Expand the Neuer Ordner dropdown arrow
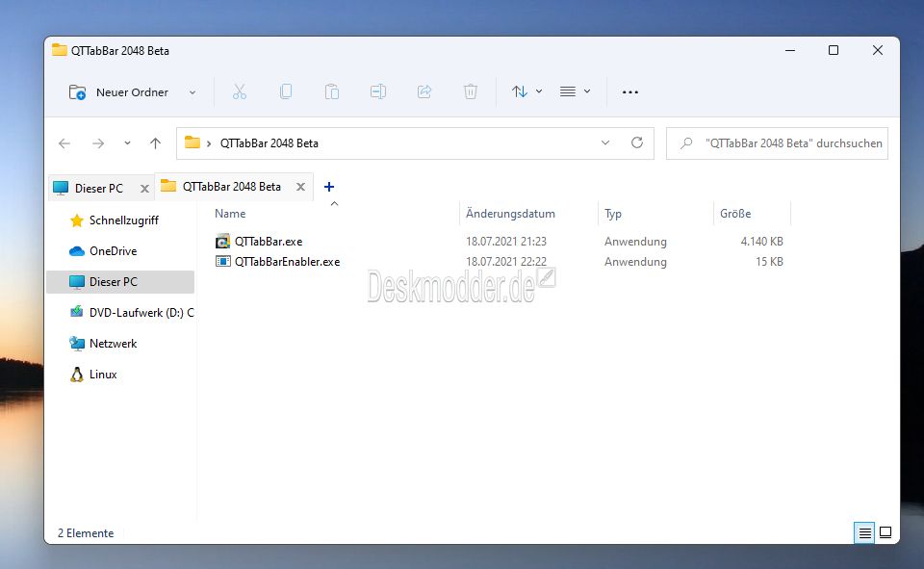This screenshot has width=924, height=569. (x=192, y=92)
